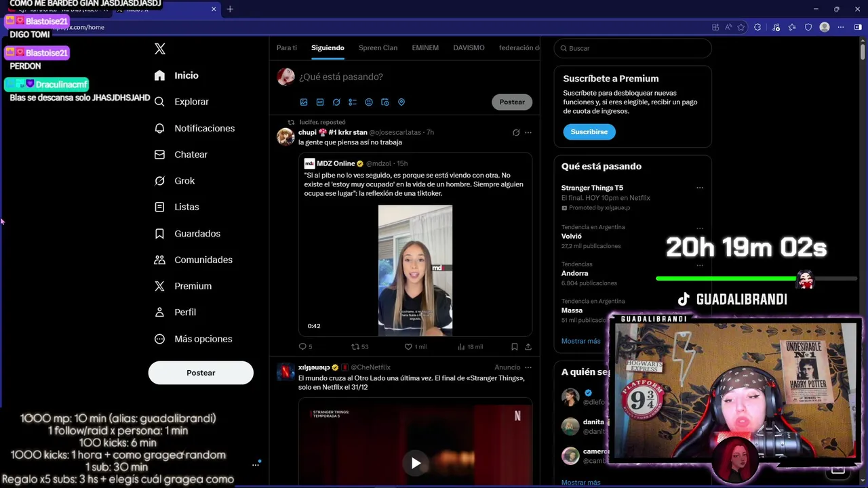
Task: Open the Andorra trending topic
Action: (x=574, y=273)
